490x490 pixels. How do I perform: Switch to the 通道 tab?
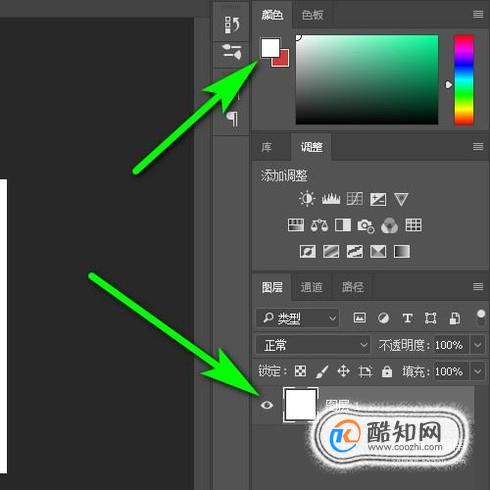click(311, 287)
